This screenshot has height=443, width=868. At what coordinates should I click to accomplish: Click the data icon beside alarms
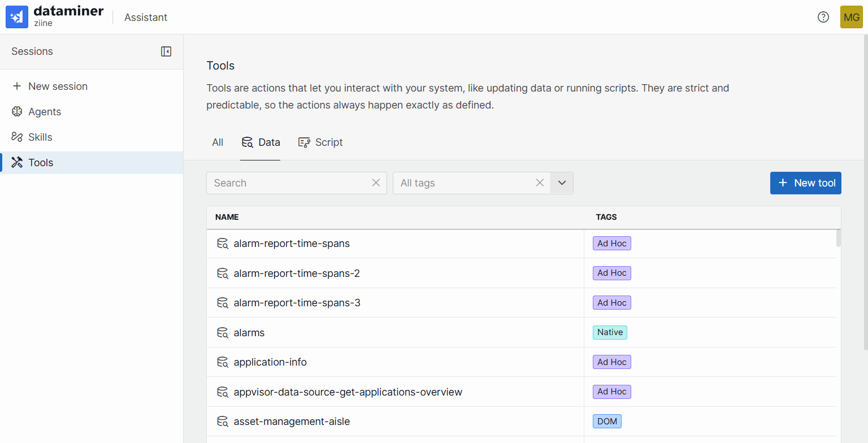click(223, 333)
